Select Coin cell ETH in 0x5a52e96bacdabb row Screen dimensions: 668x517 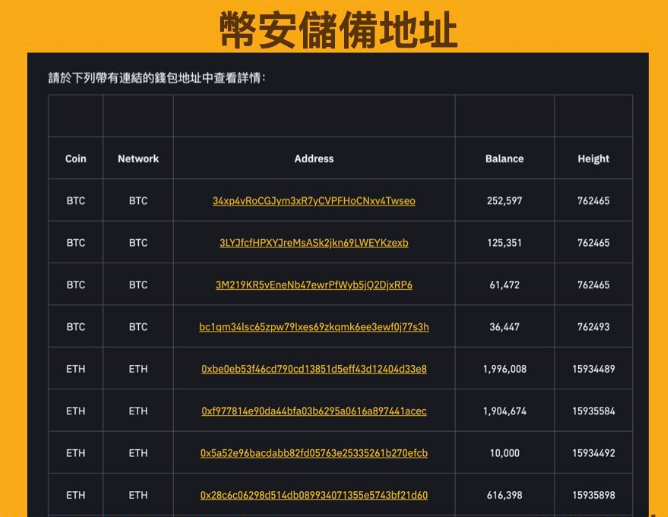tap(76, 453)
